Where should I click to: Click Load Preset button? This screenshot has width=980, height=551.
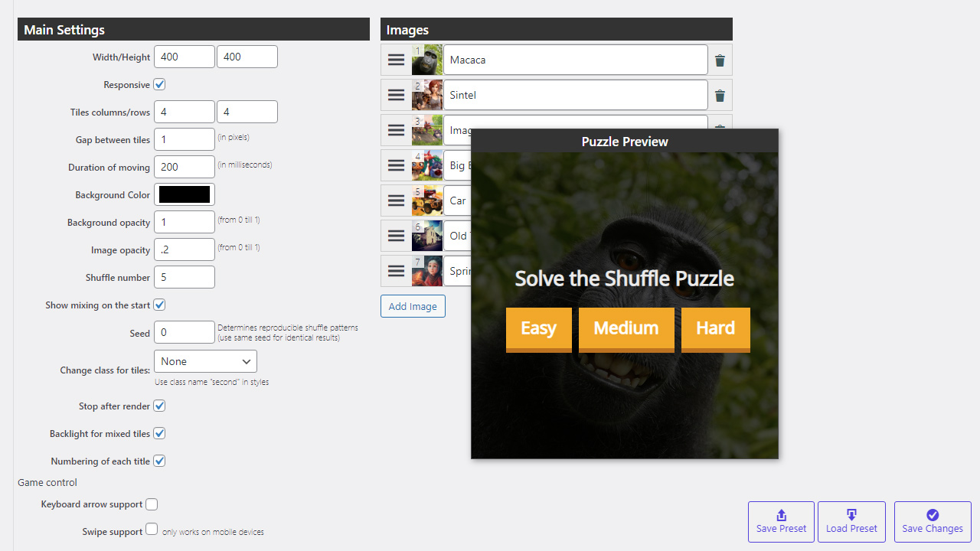tap(851, 522)
